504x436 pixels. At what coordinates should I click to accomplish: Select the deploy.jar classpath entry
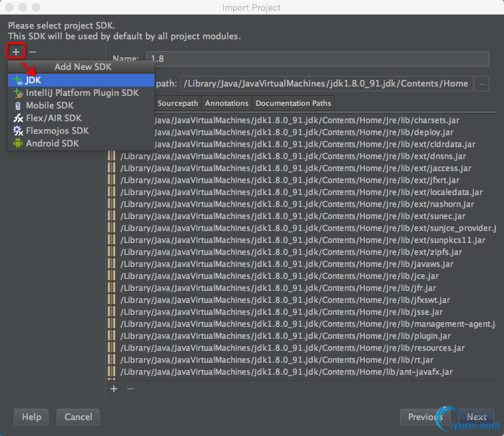click(x=326, y=132)
